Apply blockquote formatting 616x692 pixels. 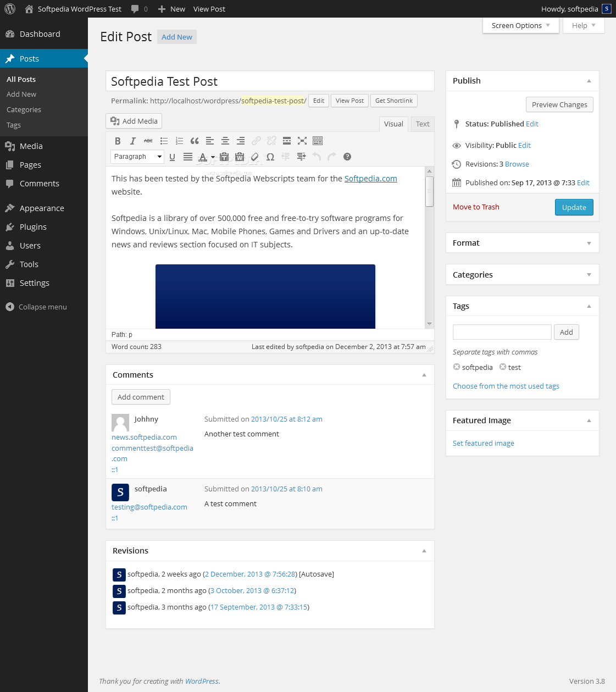pos(195,141)
